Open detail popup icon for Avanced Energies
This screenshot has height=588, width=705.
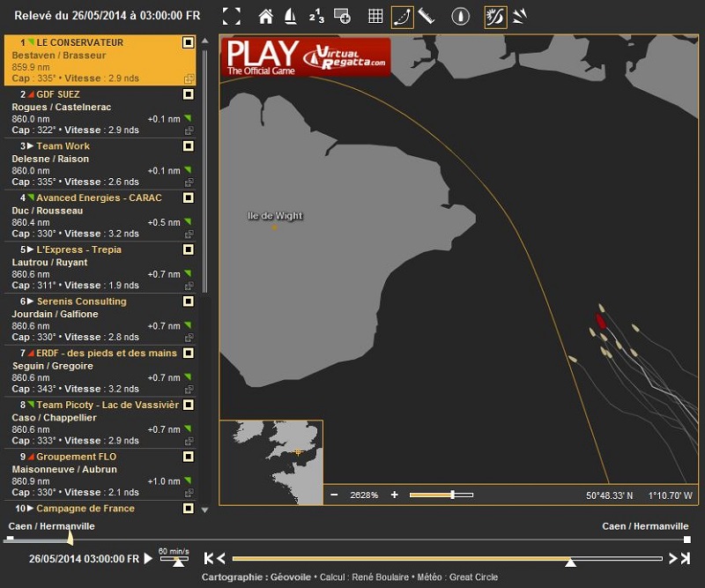click(189, 234)
